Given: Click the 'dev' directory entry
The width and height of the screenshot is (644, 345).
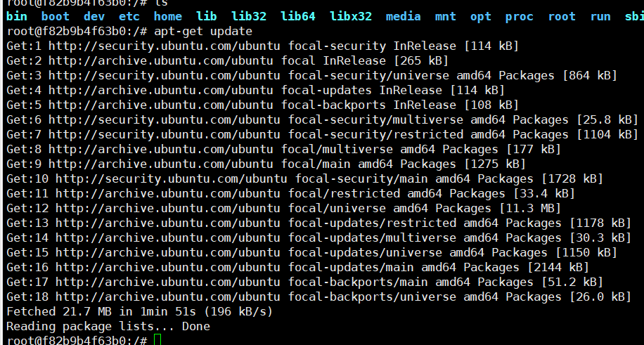Looking at the screenshot, I should coord(94,16).
